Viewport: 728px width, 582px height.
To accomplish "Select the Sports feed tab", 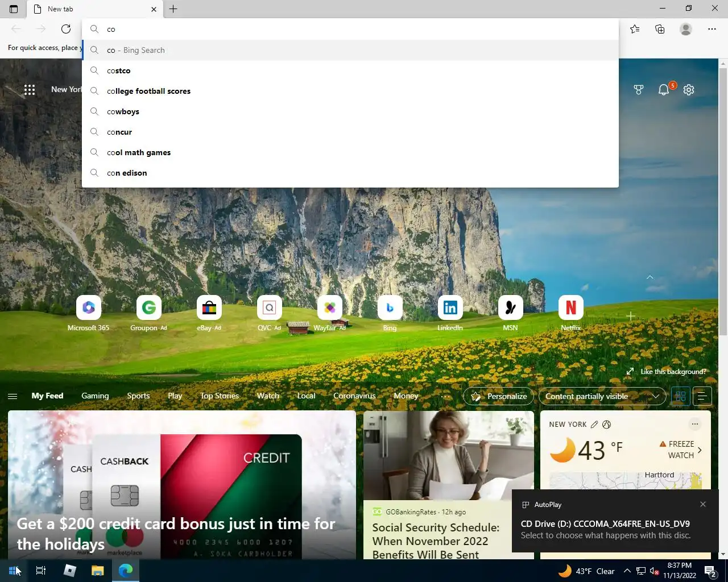I will pyautogui.click(x=138, y=396).
